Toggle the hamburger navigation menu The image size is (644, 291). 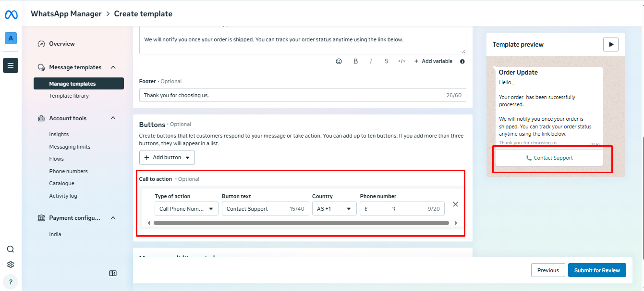[x=11, y=65]
